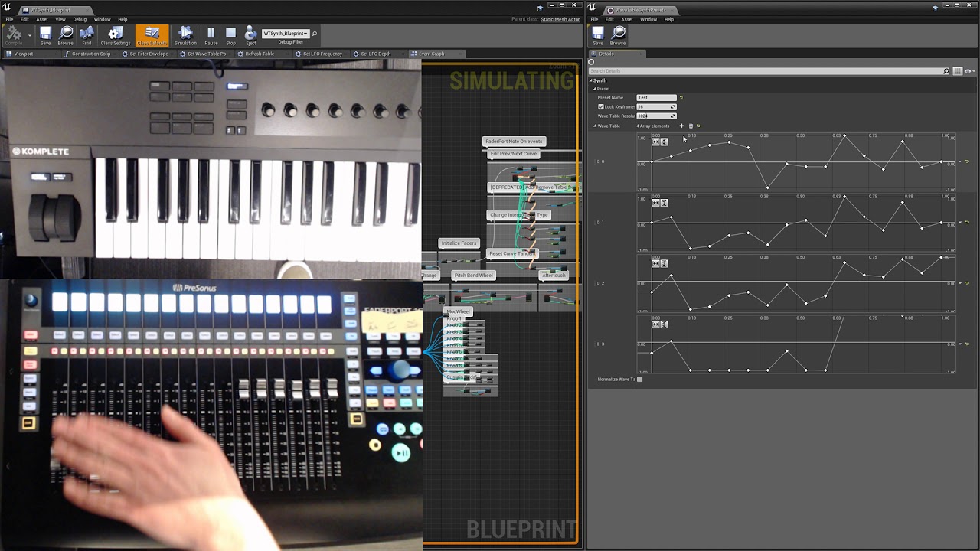Click the Class Defaults toolbar button

(x=152, y=36)
